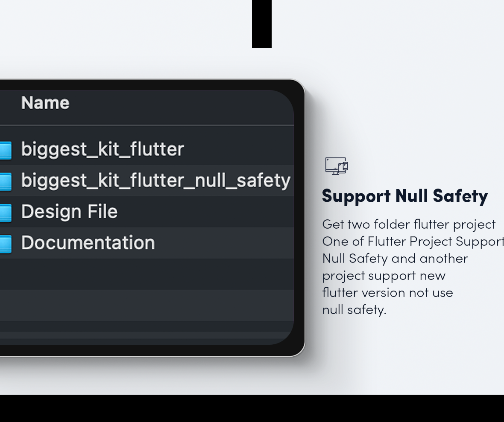504x422 pixels.
Task: Toggle sort order on the Name column
Action: click(x=45, y=102)
